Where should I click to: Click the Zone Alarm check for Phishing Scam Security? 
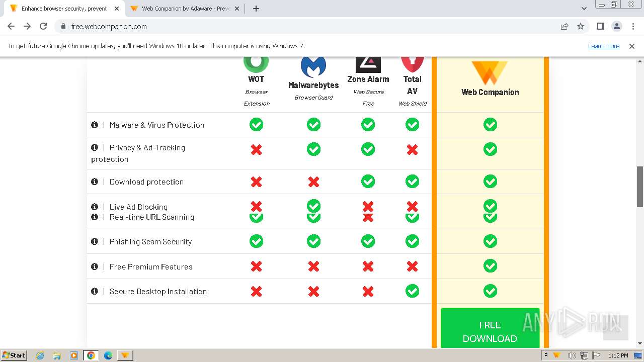(x=368, y=241)
